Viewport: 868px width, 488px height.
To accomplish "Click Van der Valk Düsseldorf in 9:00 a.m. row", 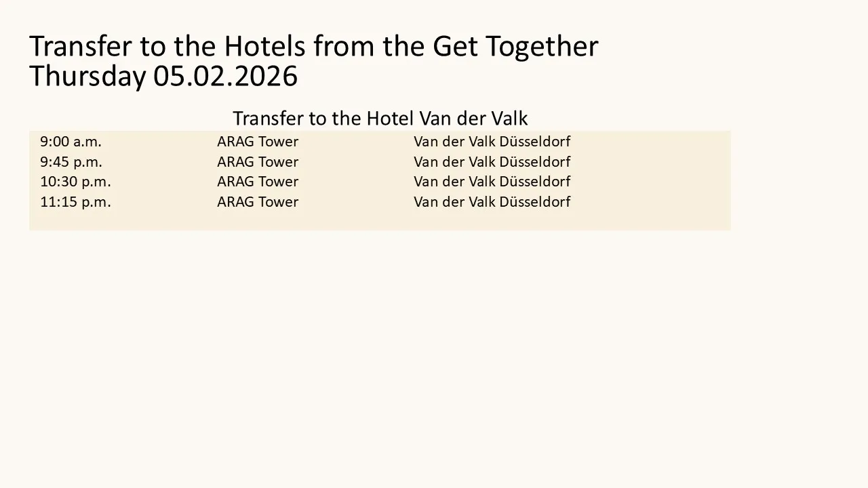I will click(x=492, y=142).
